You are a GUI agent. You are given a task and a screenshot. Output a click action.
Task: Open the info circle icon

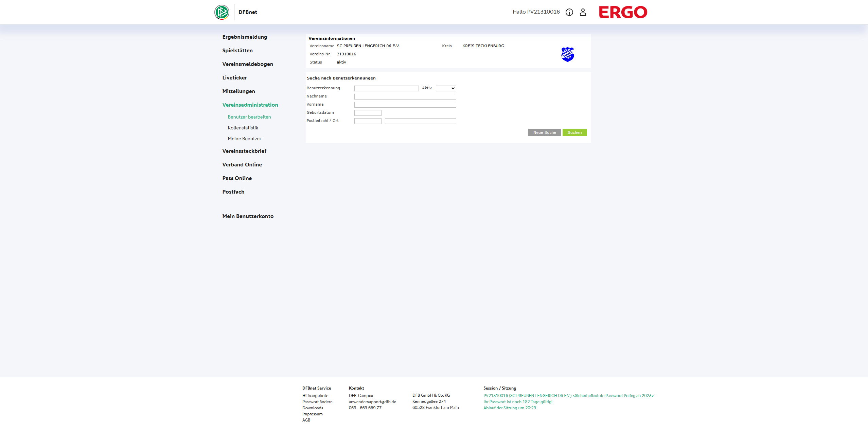click(x=569, y=12)
